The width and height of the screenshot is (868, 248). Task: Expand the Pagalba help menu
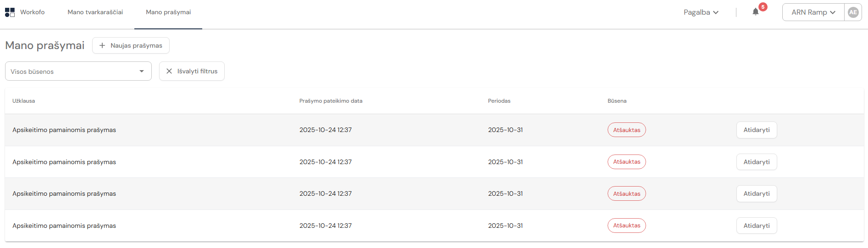[701, 12]
